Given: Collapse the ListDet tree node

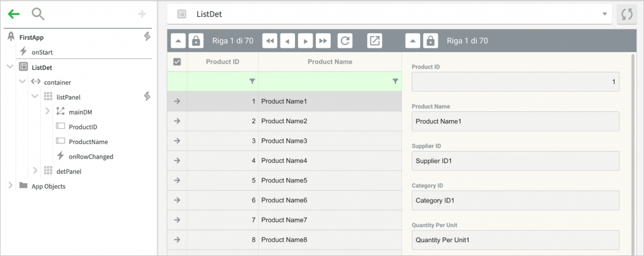Looking at the screenshot, I should tap(10, 67).
